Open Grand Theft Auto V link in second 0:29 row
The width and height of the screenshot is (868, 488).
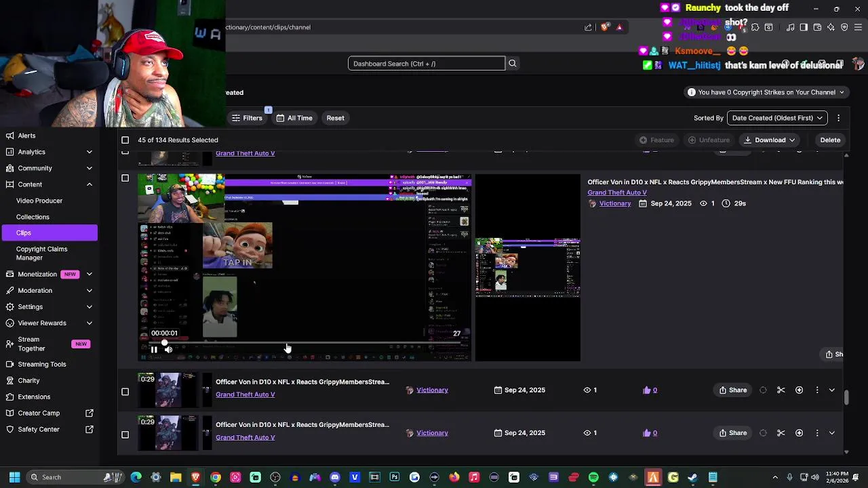[x=245, y=437]
